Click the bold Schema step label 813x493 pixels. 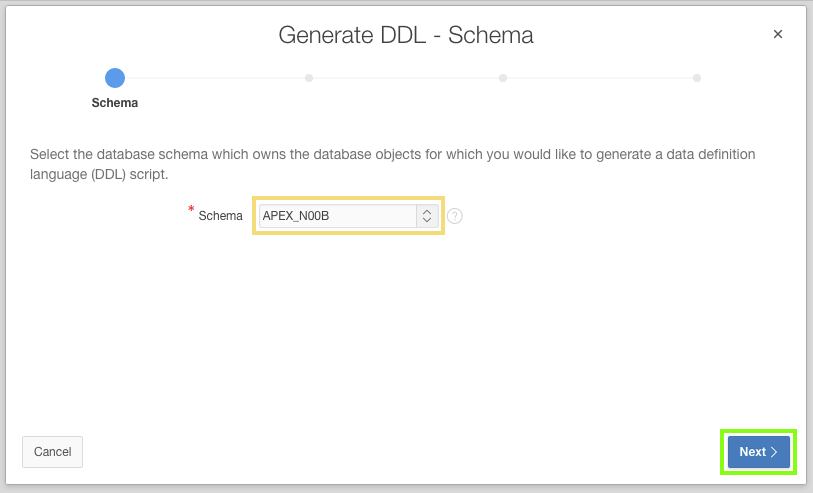[x=115, y=102]
